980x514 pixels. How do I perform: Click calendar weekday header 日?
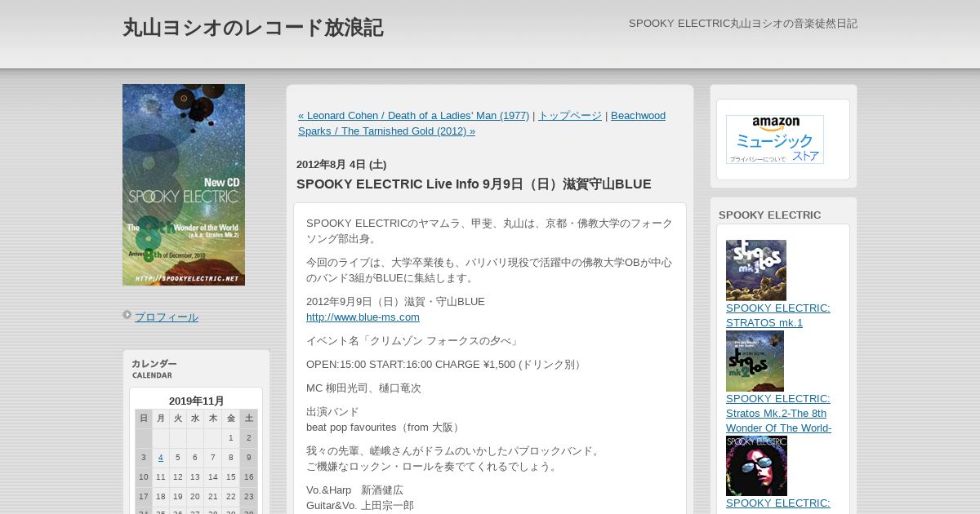tap(144, 419)
